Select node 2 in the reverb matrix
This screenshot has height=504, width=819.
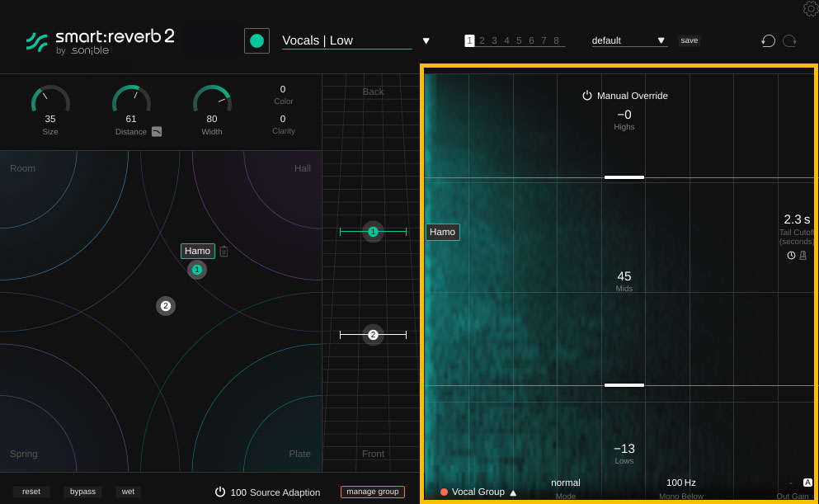(x=166, y=306)
